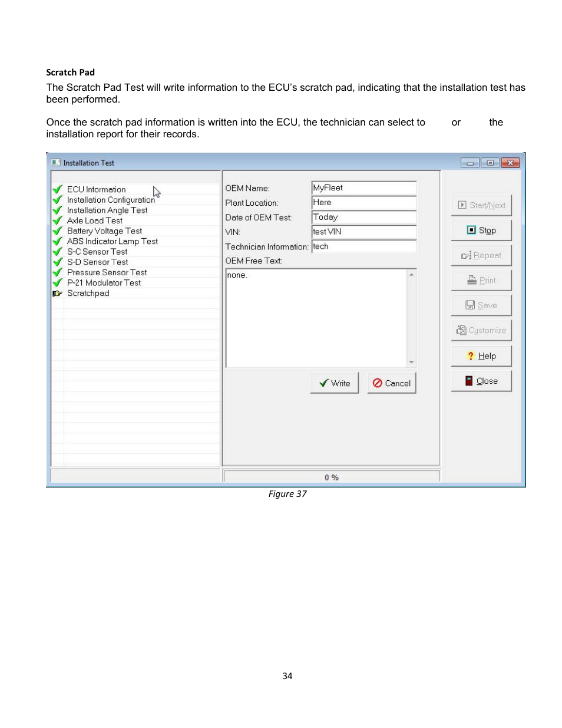
Task: Click the Print button
Action: (481, 280)
